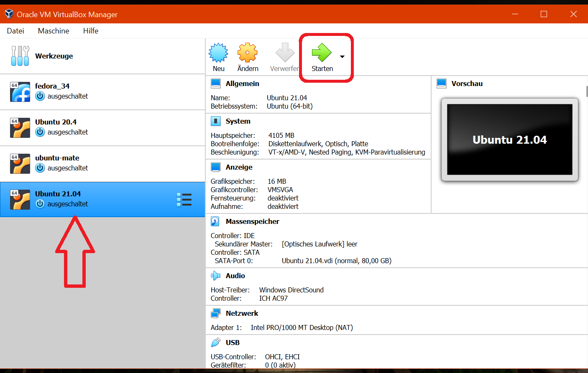The width and height of the screenshot is (588, 373).
Task: Click the Bootreihenfolge value text
Action: coord(318,144)
